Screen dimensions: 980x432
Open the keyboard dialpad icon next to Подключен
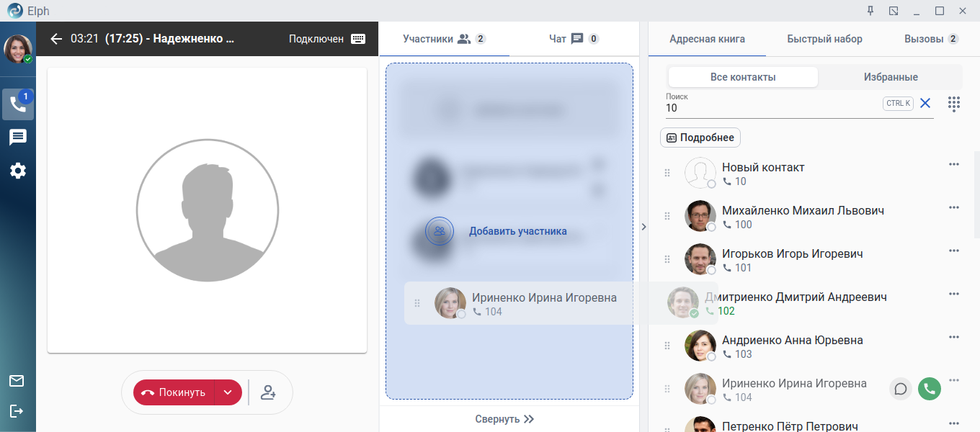click(x=358, y=39)
